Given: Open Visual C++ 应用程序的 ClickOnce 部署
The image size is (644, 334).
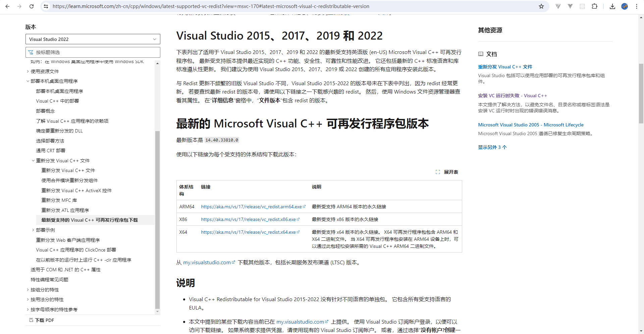Looking at the screenshot, I should (x=76, y=250).
